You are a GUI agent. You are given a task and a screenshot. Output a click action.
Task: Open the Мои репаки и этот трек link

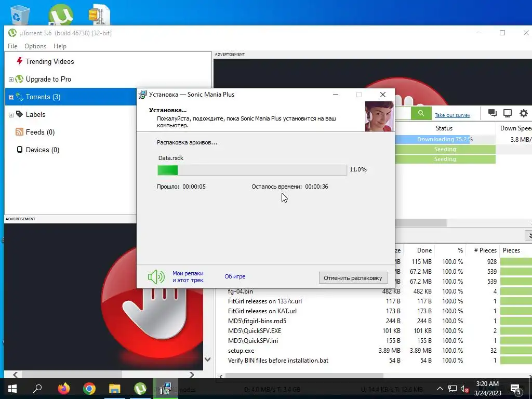pyautogui.click(x=188, y=276)
